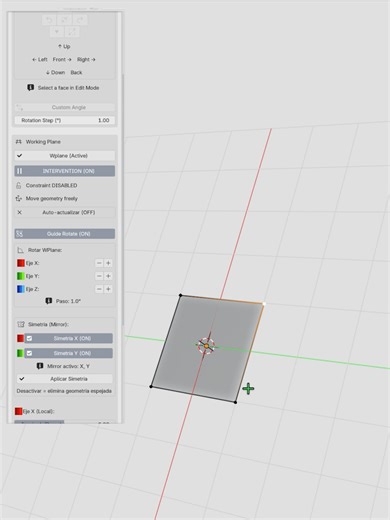The width and height of the screenshot is (390, 520).
Task: Click the "Move geometry freely" text
Action: coord(52,199)
